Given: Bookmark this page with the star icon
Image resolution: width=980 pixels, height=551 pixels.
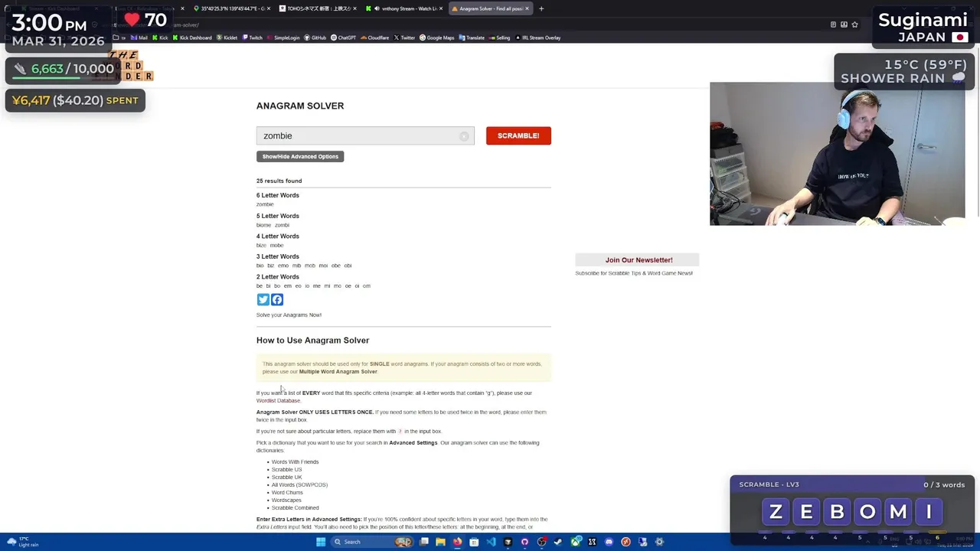Looking at the screenshot, I should click(854, 24).
